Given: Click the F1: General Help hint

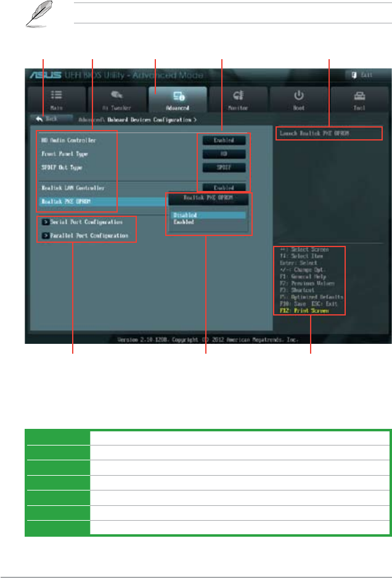Looking at the screenshot, I should coord(303,277).
